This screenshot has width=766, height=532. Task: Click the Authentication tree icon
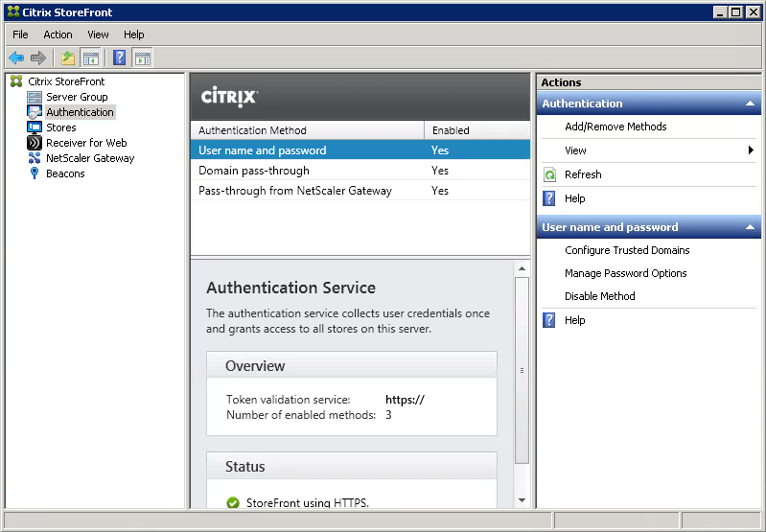click(x=35, y=112)
